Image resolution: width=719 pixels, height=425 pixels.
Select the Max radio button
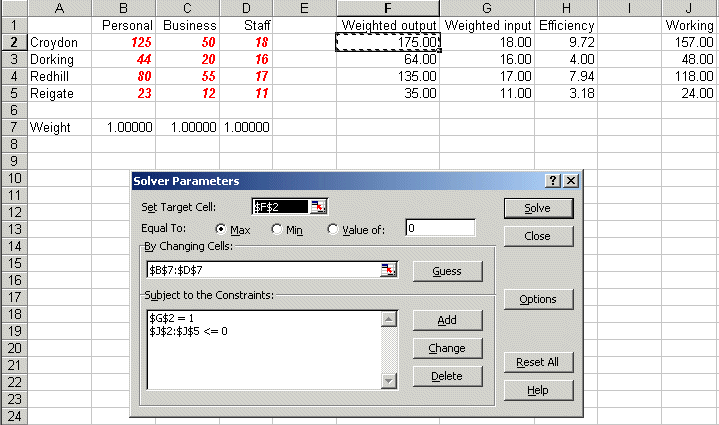(x=221, y=229)
